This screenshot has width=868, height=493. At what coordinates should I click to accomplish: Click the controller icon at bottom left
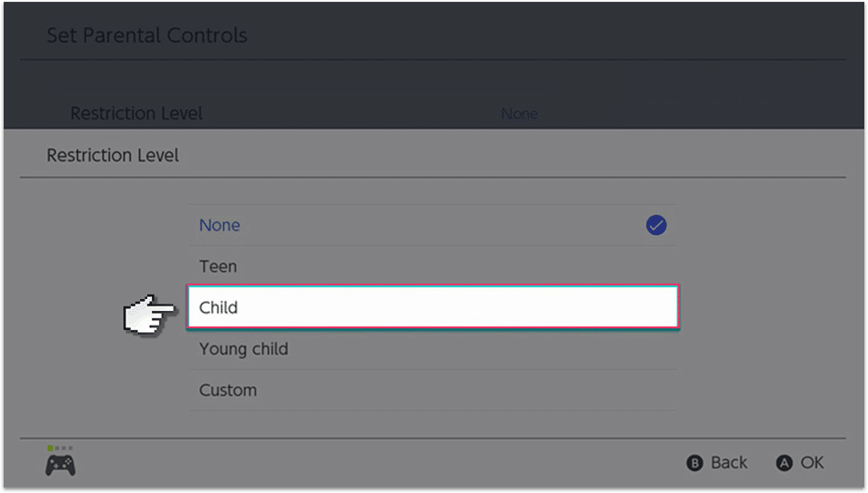[x=60, y=465]
